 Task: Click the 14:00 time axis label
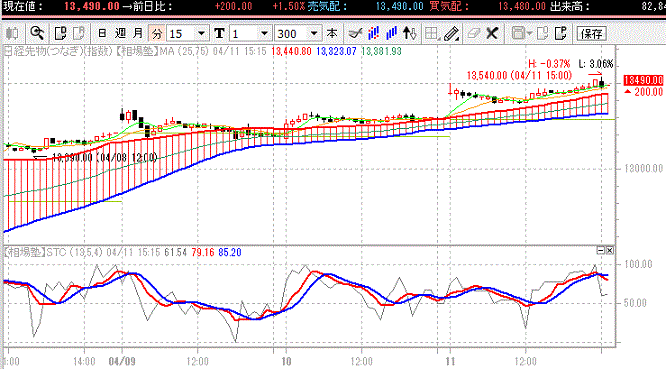84,361
